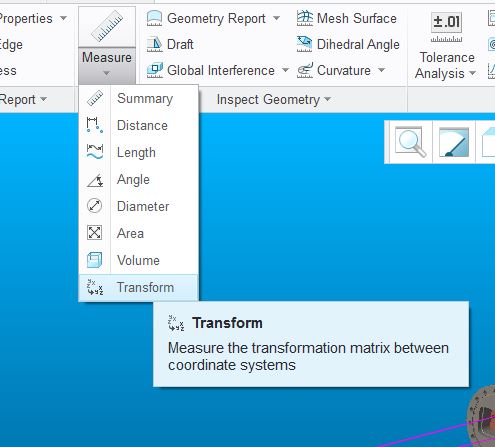Open the Measure ruler tool icon

coord(107,26)
